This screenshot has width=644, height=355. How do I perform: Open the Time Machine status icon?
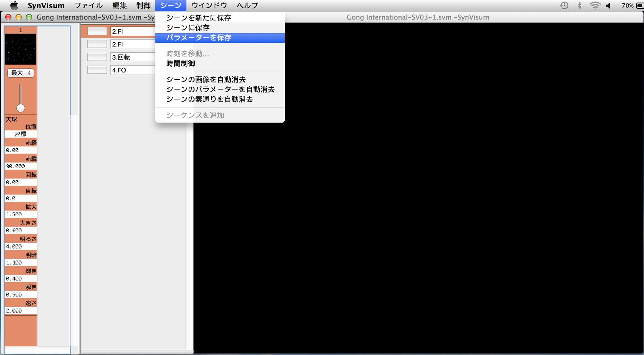point(564,6)
